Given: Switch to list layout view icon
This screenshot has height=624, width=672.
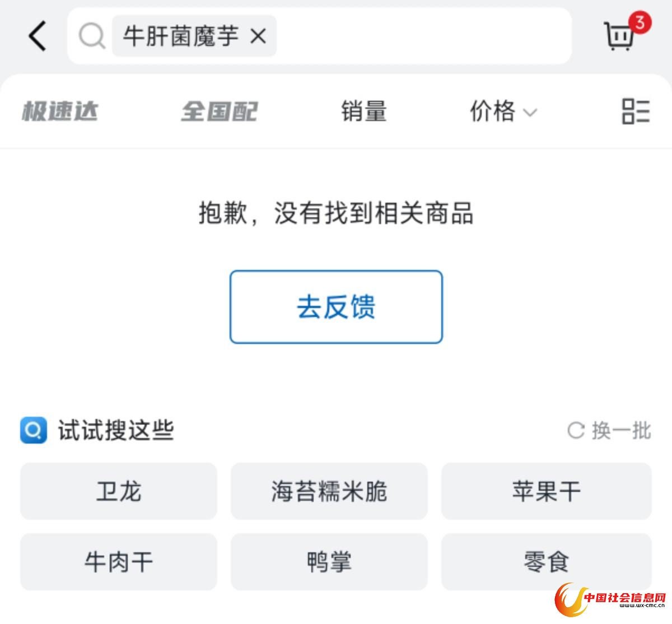Looking at the screenshot, I should pyautogui.click(x=636, y=111).
